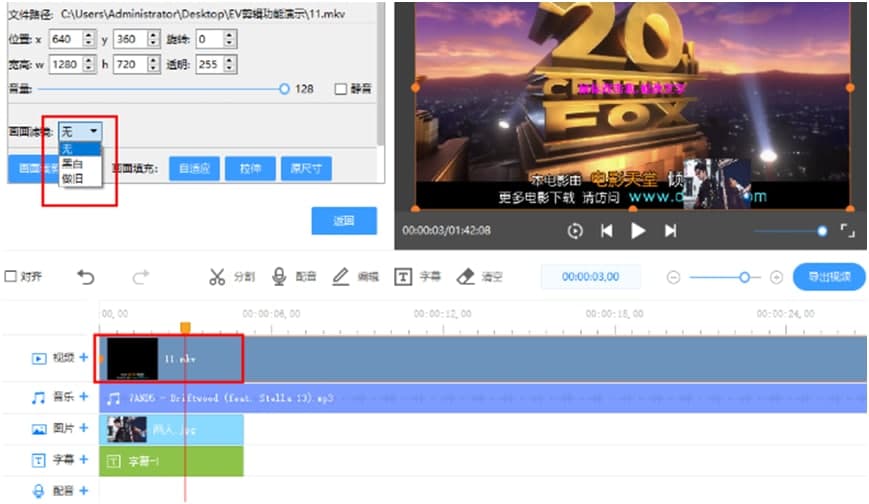Increase opacity with stepper arrows
Screen dimensions: 869x504
[230, 60]
